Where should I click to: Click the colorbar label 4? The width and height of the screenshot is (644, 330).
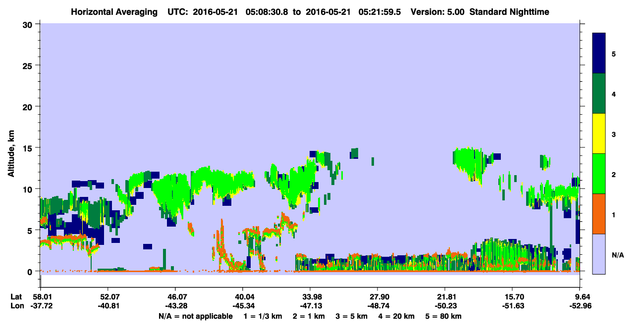tap(614, 94)
